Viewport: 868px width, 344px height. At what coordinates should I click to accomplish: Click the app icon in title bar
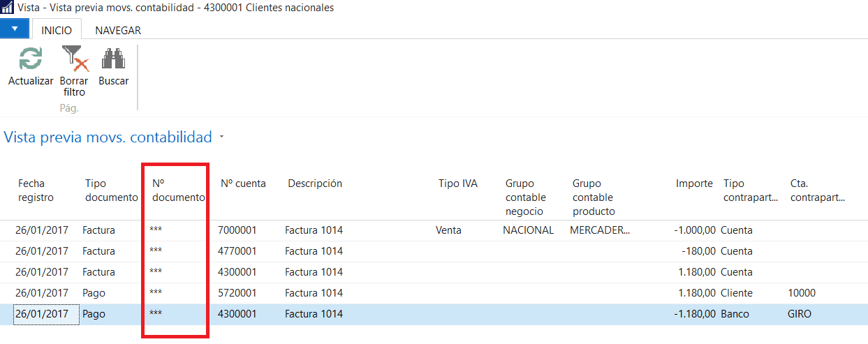(7, 8)
